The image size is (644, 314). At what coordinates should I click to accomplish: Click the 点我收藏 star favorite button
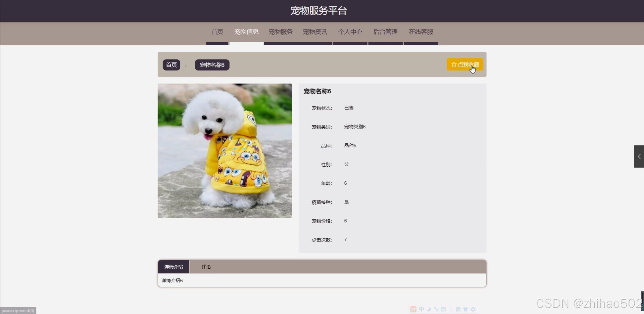465,65
